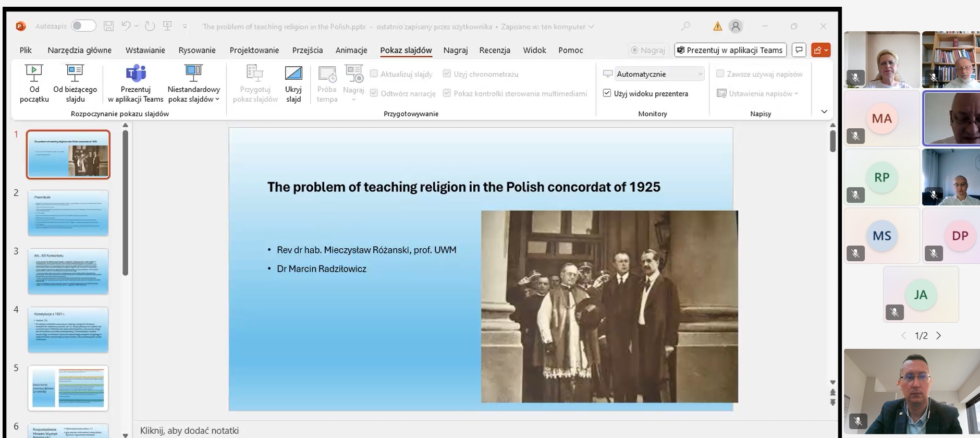Select slide 3 thumbnail Art. XIII
The height and width of the screenshot is (438, 980).
(68, 271)
